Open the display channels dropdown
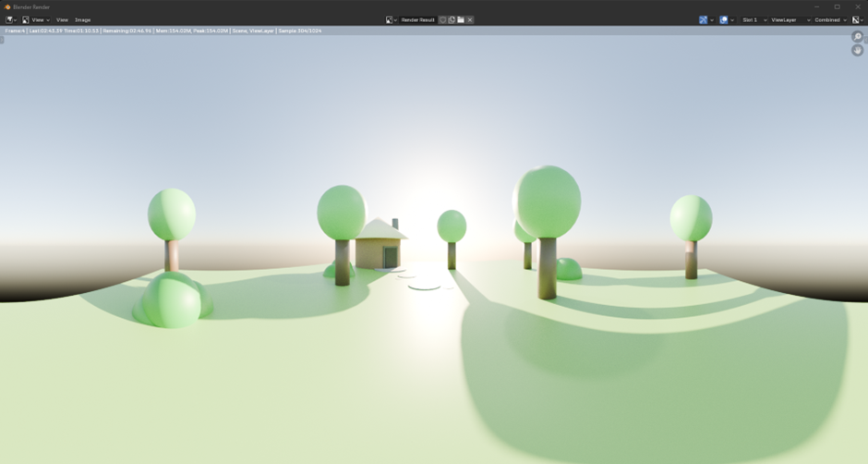This screenshot has width=868, height=464. [x=857, y=19]
